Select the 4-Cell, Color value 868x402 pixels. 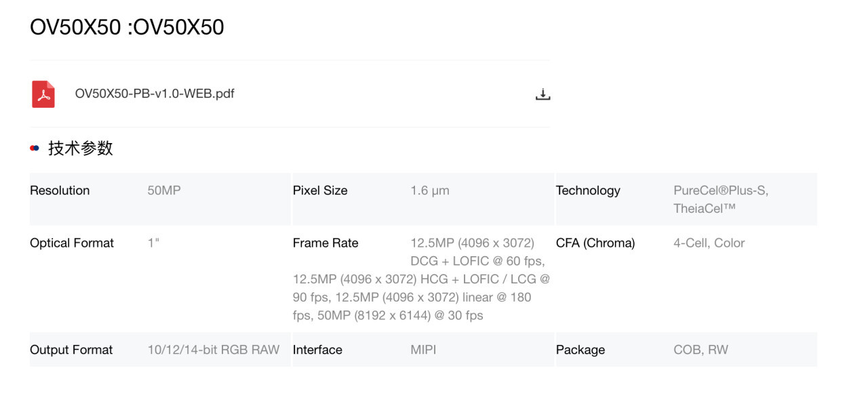point(709,243)
